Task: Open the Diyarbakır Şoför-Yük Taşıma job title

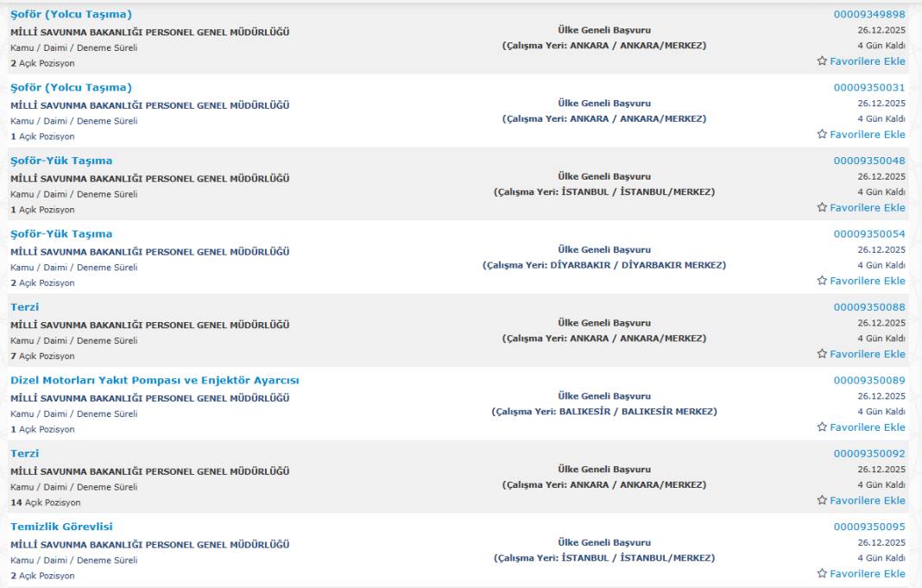Action: (61, 234)
